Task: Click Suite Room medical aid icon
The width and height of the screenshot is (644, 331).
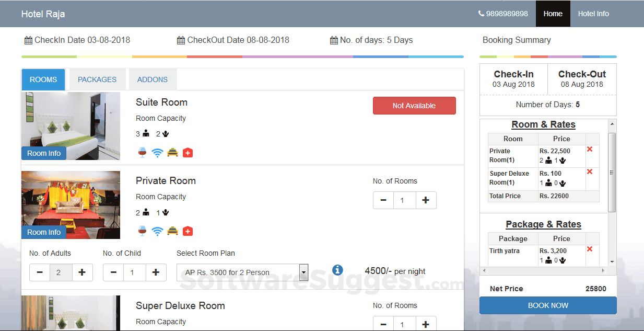Action: (188, 153)
